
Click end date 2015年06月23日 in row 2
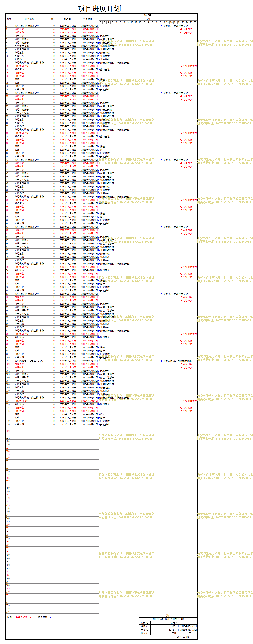89,29
